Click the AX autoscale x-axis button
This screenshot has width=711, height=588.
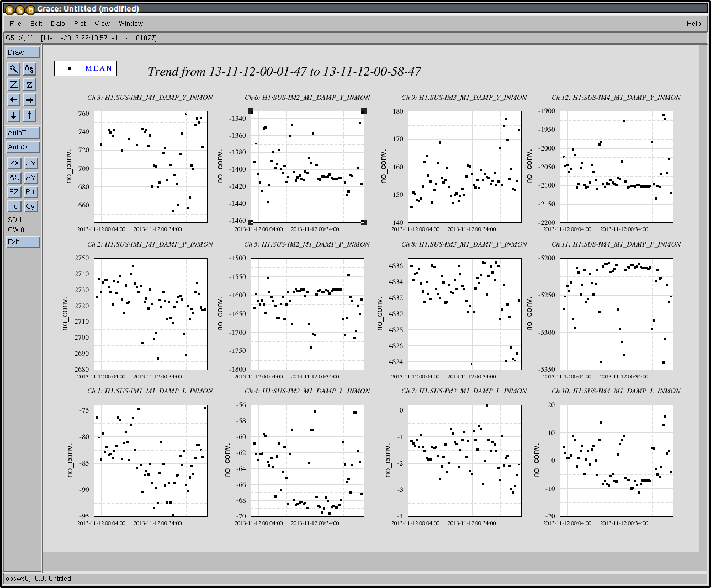[14, 178]
